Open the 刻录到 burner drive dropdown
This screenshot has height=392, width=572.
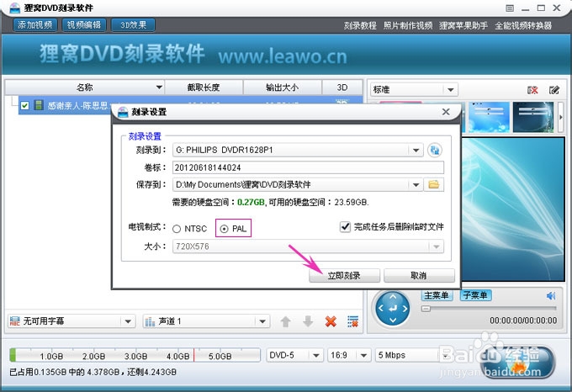416,151
